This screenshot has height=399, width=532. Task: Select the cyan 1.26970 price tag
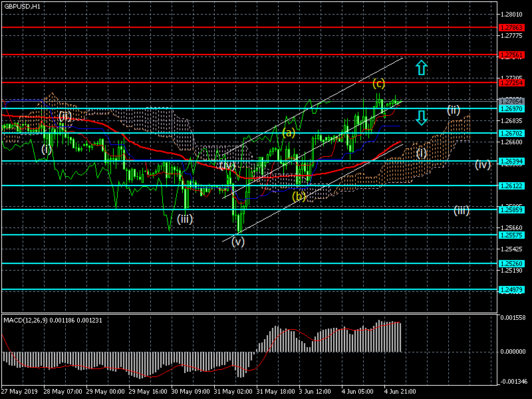click(511, 109)
